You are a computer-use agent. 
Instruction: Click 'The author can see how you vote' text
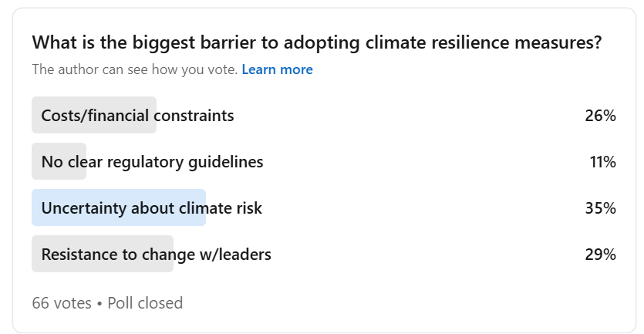(x=135, y=69)
